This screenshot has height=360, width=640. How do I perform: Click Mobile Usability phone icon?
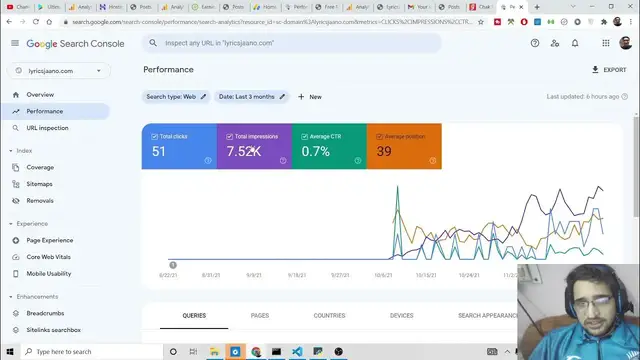click(16, 274)
